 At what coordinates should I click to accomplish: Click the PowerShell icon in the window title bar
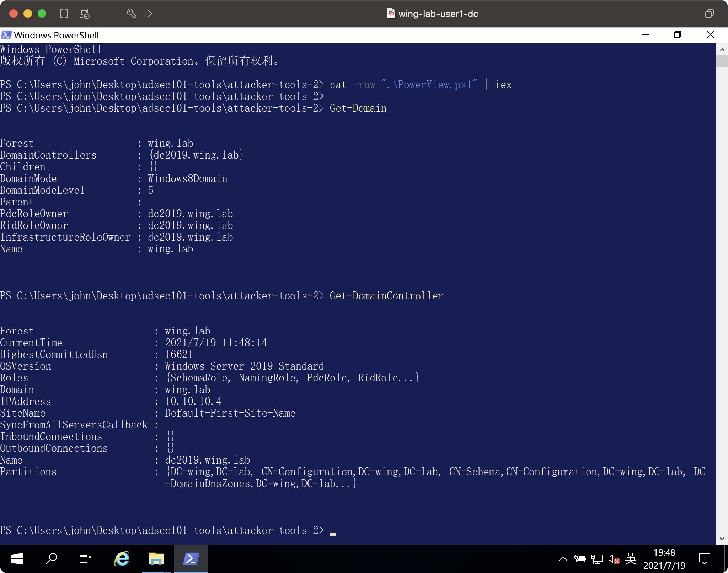[6, 35]
